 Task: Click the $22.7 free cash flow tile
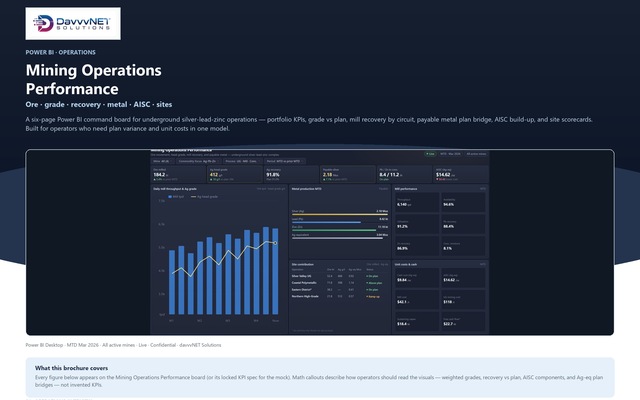(463, 322)
